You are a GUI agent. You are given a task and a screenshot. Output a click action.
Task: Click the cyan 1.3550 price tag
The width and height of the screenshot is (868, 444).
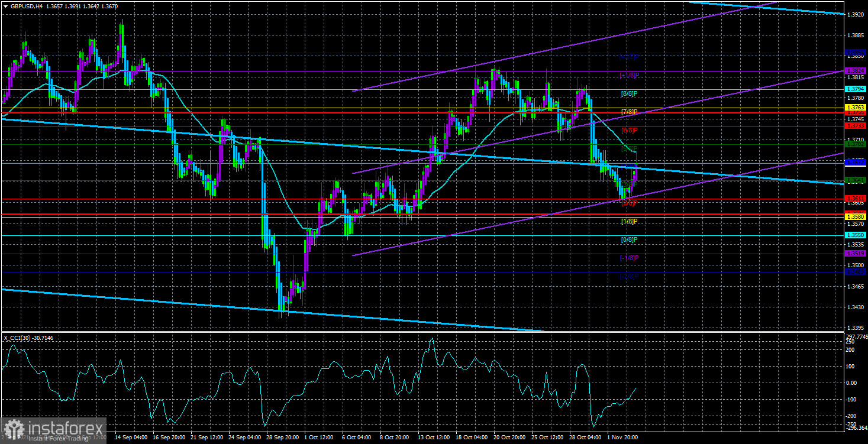[856, 235]
